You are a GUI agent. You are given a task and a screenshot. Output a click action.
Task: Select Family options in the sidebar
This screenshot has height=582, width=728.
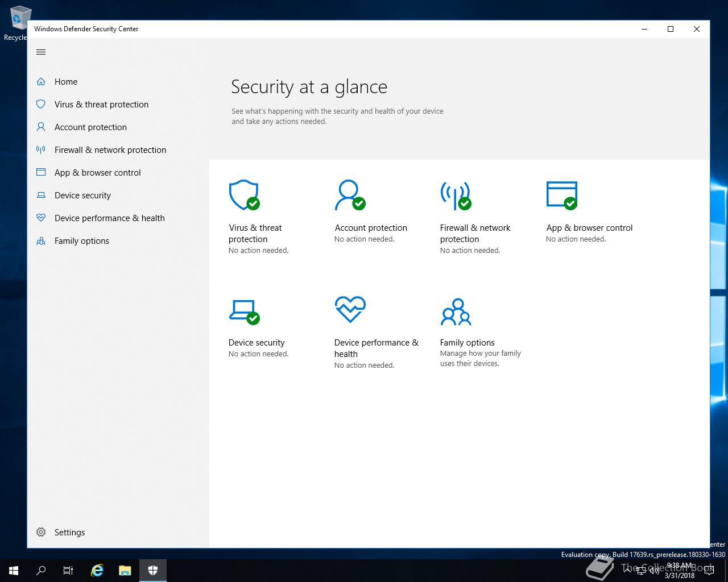81,241
